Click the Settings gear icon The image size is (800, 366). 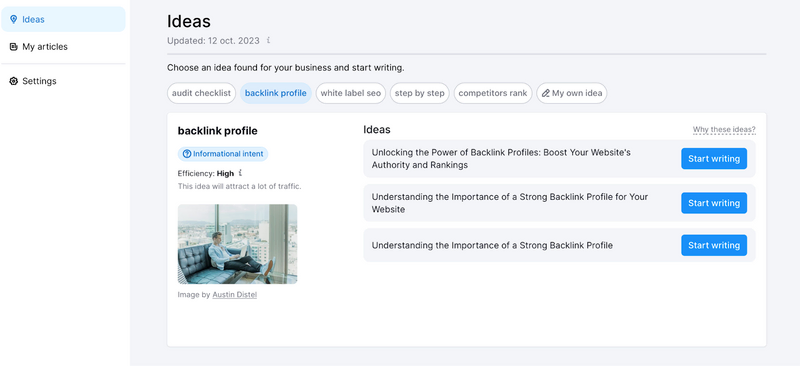(x=14, y=81)
